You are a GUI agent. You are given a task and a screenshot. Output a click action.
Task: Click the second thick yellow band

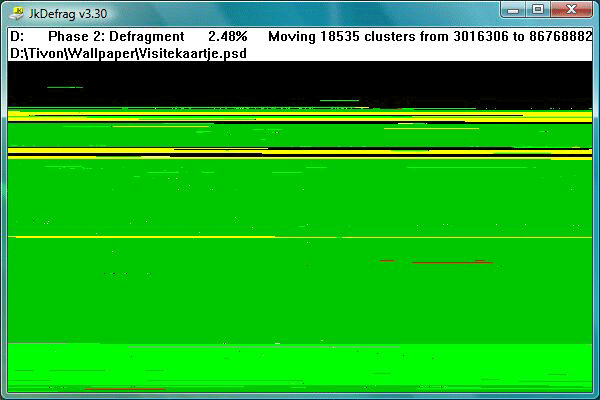coord(300,152)
